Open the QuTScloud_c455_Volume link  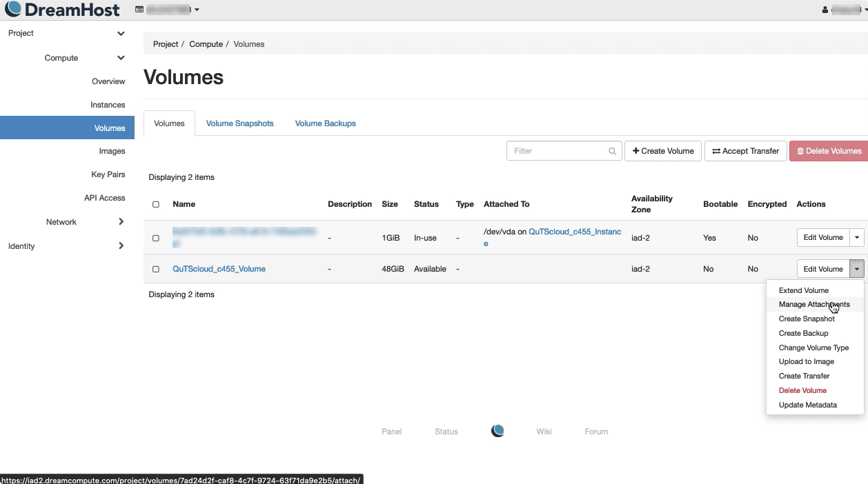(219, 270)
